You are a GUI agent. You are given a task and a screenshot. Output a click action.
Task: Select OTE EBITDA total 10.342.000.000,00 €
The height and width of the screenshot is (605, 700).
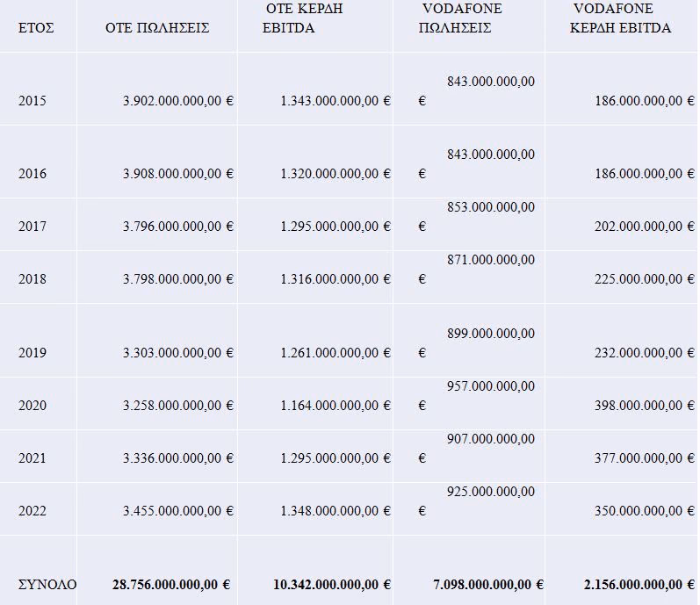click(332, 585)
